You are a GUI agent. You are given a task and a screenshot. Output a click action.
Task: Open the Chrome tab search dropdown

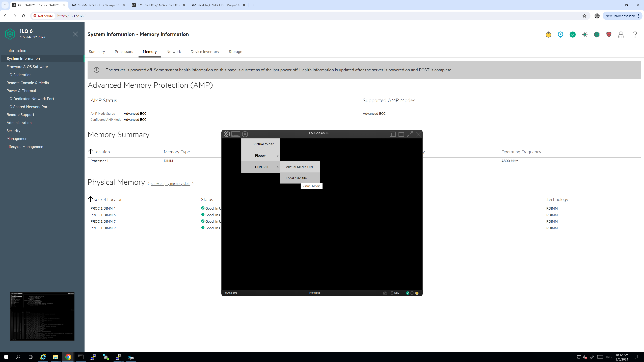(5, 5)
